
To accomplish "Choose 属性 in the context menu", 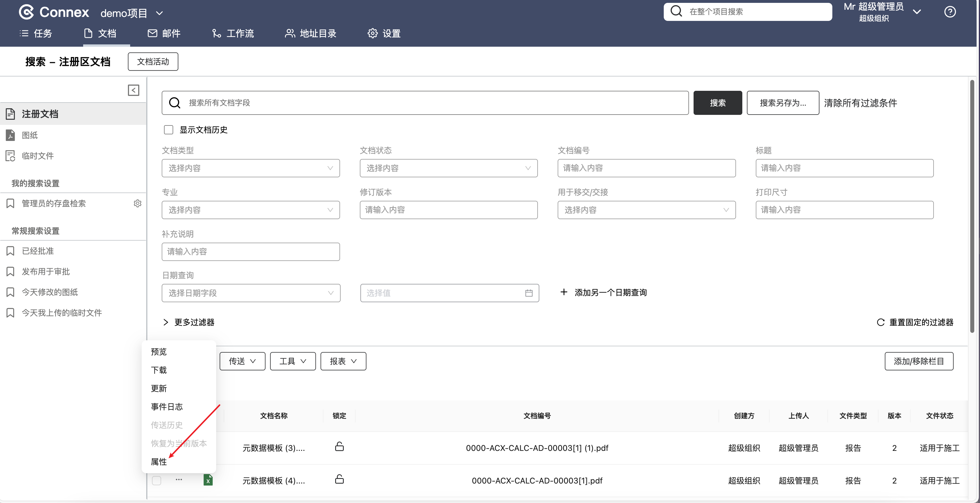I will (x=159, y=461).
